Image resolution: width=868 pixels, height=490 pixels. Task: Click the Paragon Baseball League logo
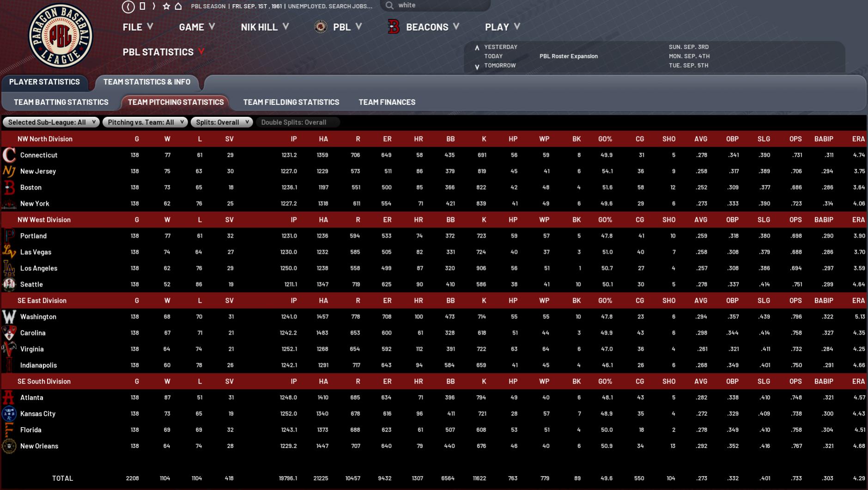coord(61,36)
